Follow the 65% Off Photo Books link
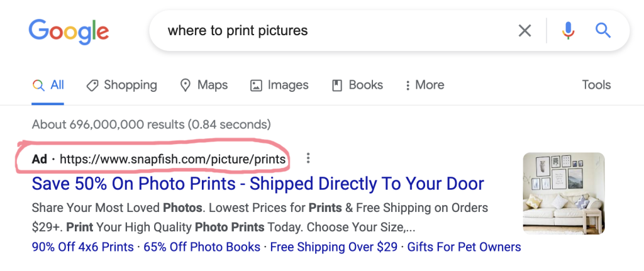 [202, 247]
